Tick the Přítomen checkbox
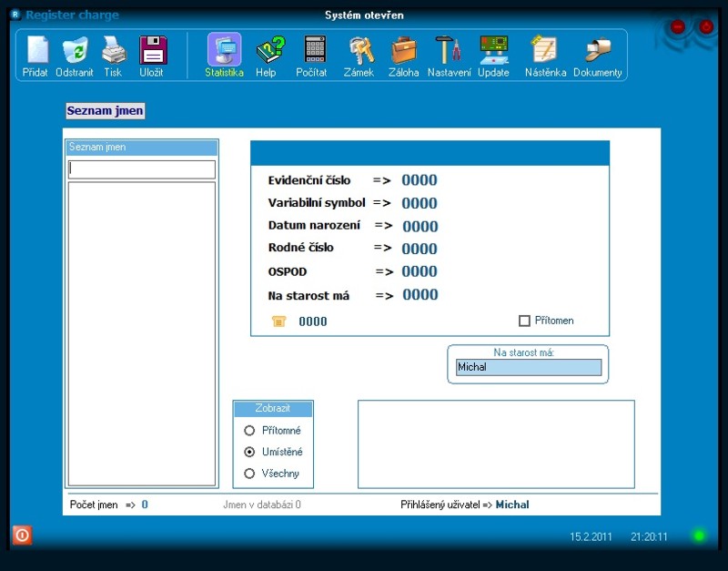 click(524, 321)
